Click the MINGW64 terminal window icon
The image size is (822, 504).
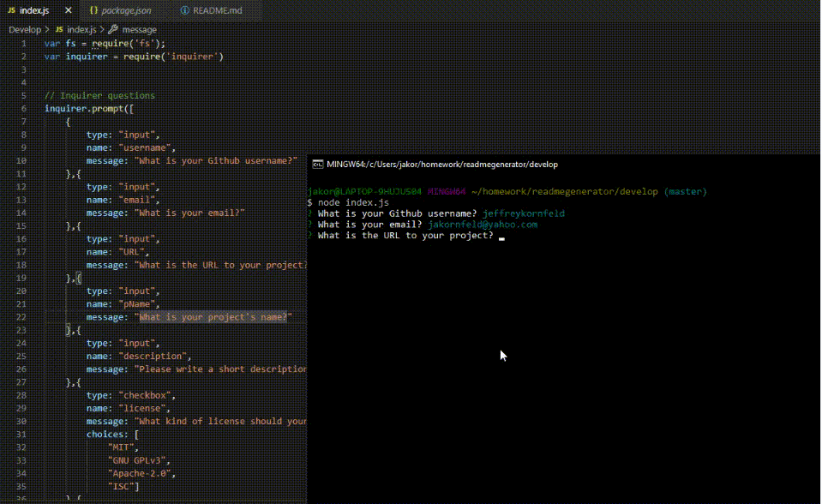(317, 164)
